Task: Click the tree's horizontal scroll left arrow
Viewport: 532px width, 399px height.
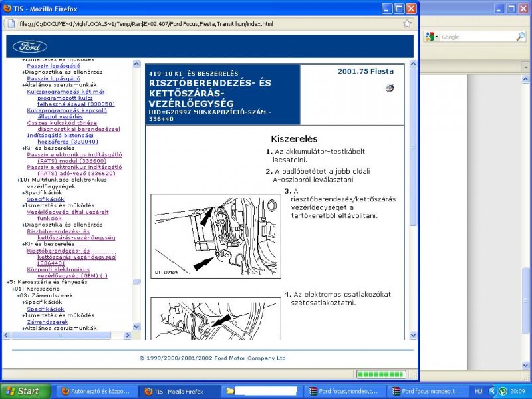Action: 6,335
